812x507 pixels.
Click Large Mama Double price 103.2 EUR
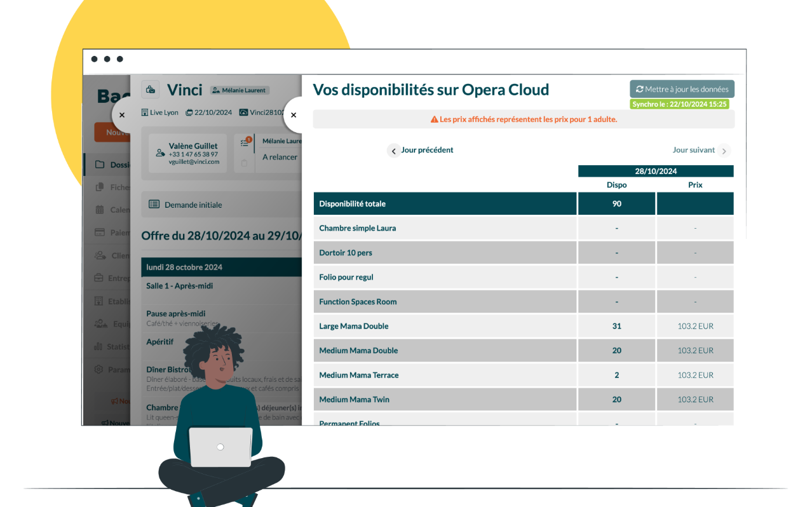pos(695,326)
